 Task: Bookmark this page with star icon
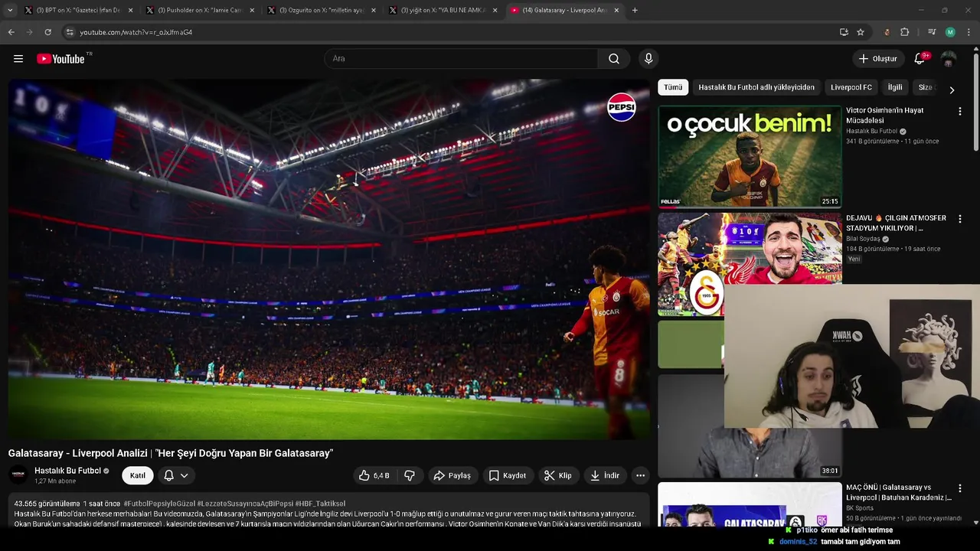[861, 32]
